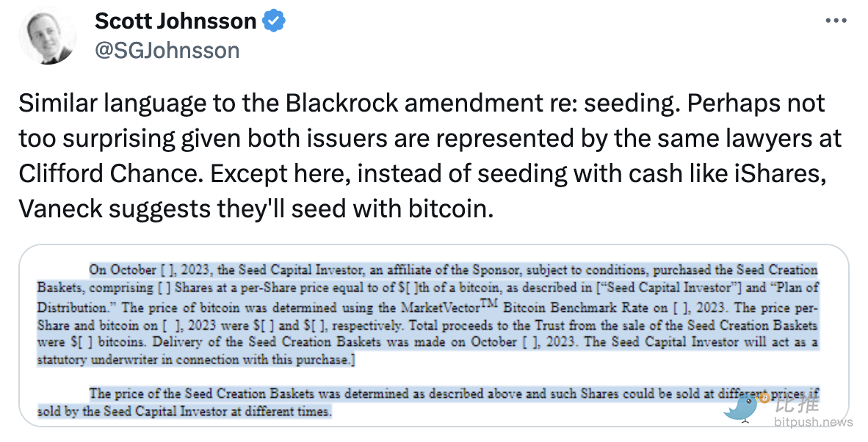The height and width of the screenshot is (442, 868).
Task: Click the bitpush.news watermark text
Action: pyautogui.click(x=813, y=422)
